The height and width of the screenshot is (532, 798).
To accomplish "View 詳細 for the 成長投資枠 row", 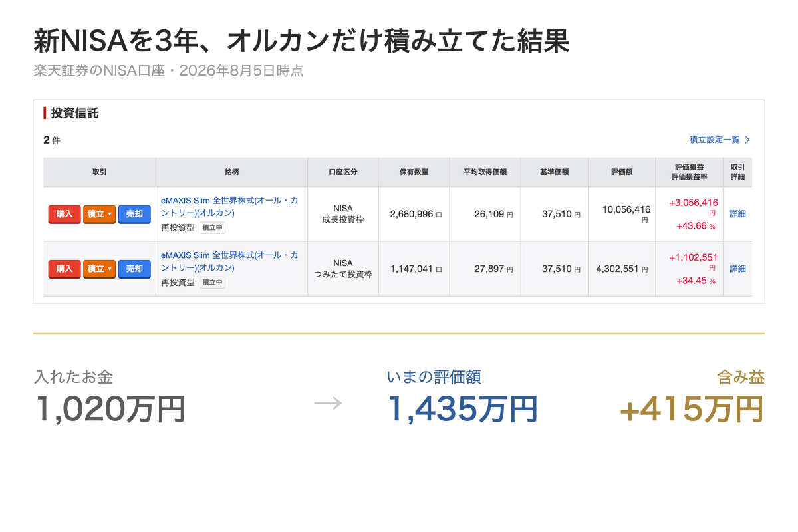I will click(737, 214).
